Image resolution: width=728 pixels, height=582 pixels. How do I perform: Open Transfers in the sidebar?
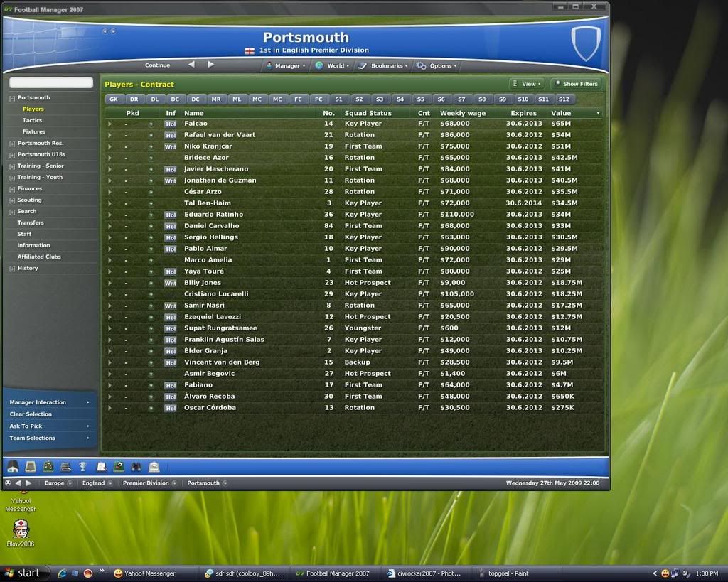pos(31,222)
